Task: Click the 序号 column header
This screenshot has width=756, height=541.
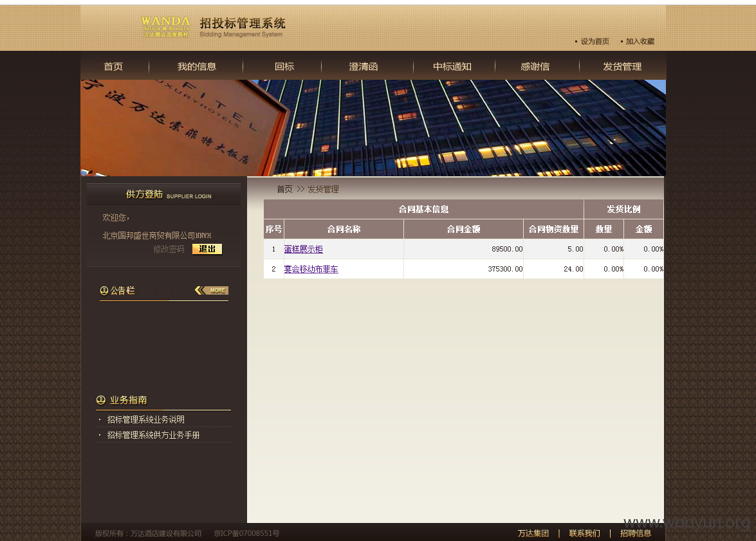Action: [274, 229]
